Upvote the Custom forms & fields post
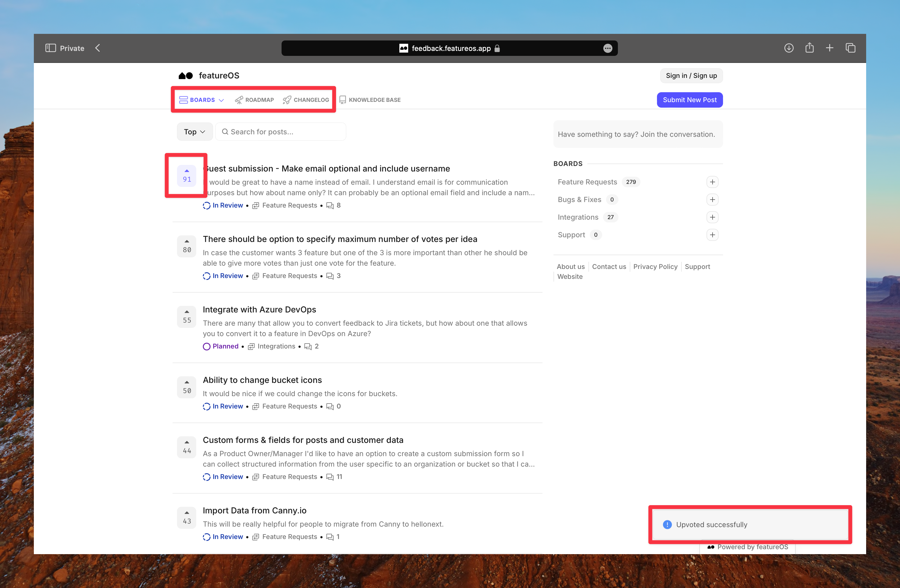900x588 pixels. click(x=187, y=447)
